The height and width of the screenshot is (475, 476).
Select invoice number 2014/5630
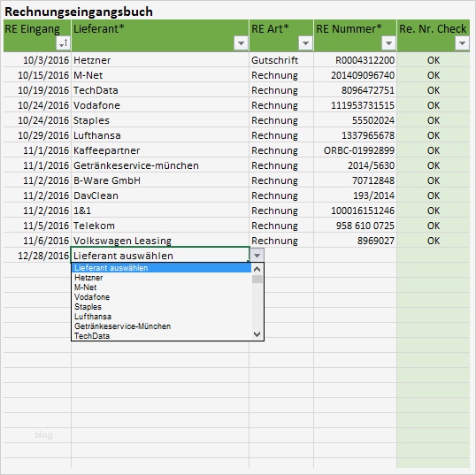[355, 165]
